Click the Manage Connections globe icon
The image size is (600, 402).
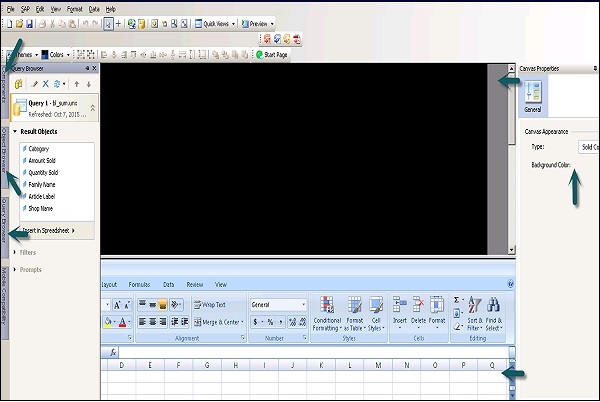tap(132, 24)
